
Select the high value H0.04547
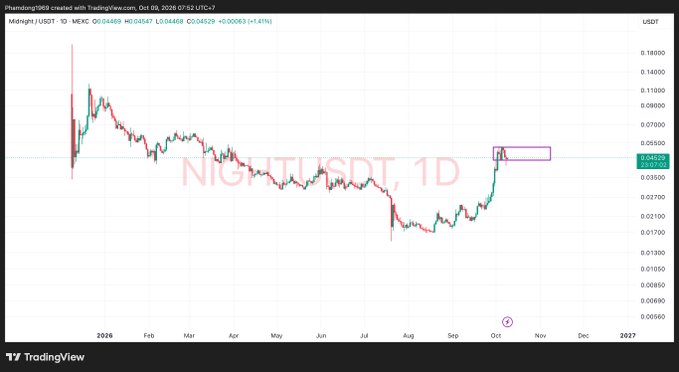coord(139,21)
